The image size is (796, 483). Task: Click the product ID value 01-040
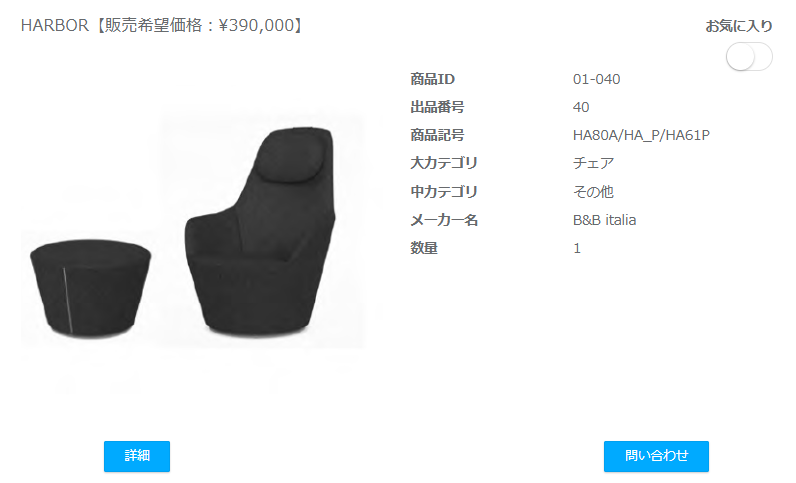(x=596, y=79)
